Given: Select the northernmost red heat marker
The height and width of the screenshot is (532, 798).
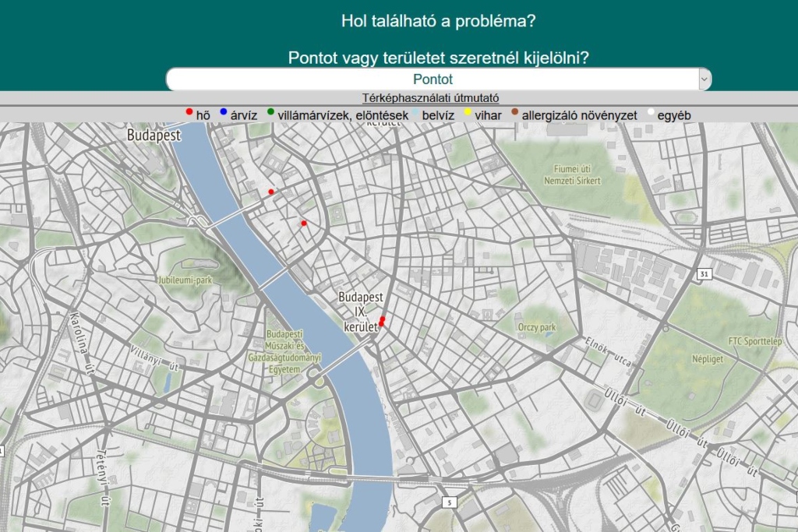Looking at the screenshot, I should pyautogui.click(x=271, y=192).
